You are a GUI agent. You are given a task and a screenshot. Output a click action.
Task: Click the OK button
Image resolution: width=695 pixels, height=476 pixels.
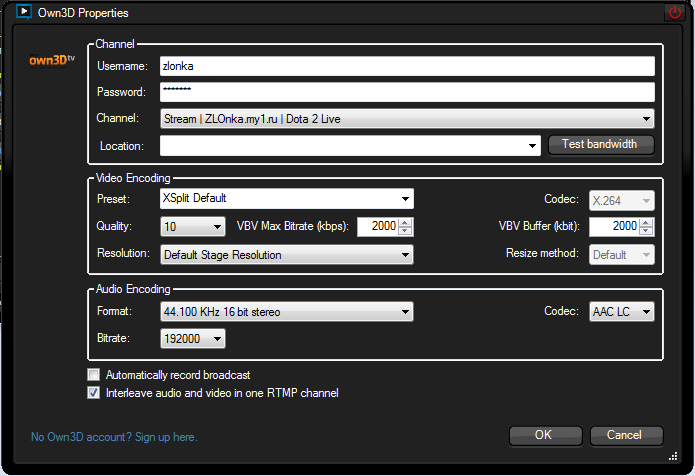[x=545, y=436]
